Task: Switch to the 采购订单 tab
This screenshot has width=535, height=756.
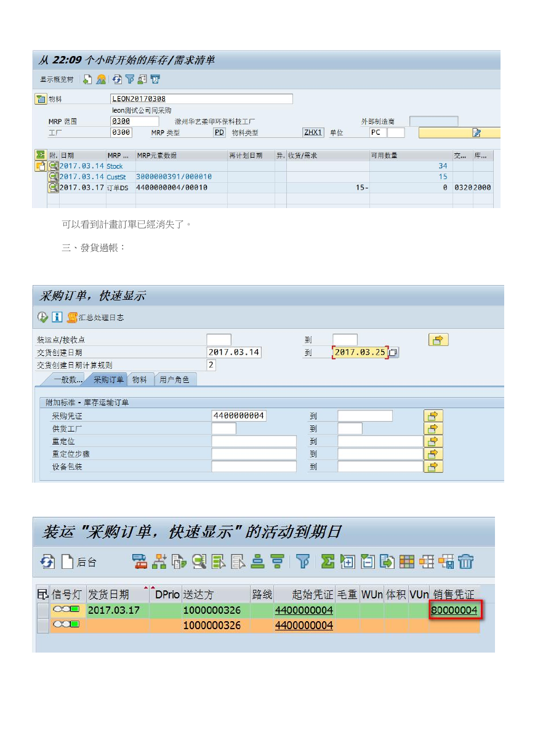Action: point(108,379)
